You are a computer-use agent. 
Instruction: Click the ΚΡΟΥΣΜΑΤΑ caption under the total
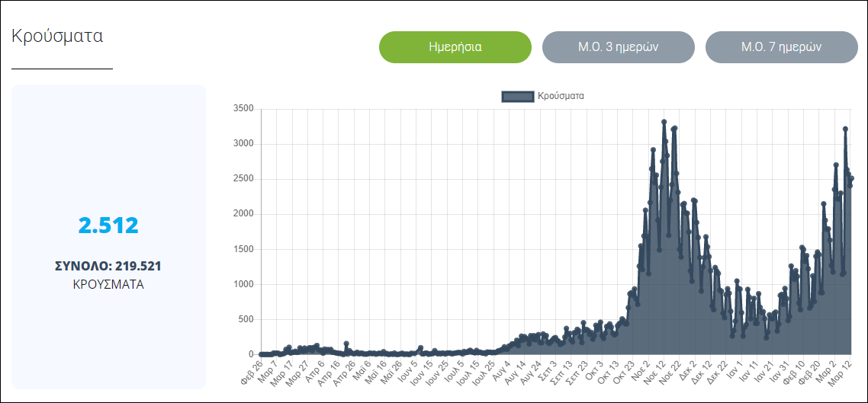[x=108, y=284]
